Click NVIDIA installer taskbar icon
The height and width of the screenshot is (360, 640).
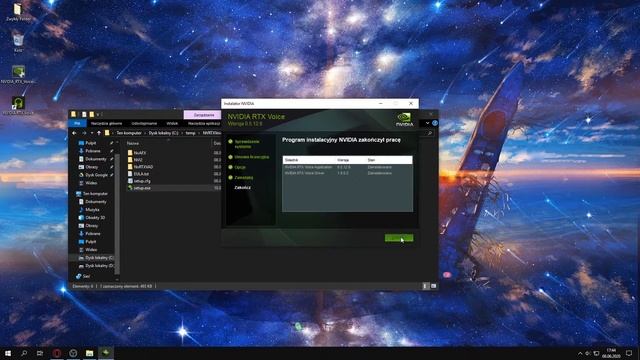tap(106, 353)
